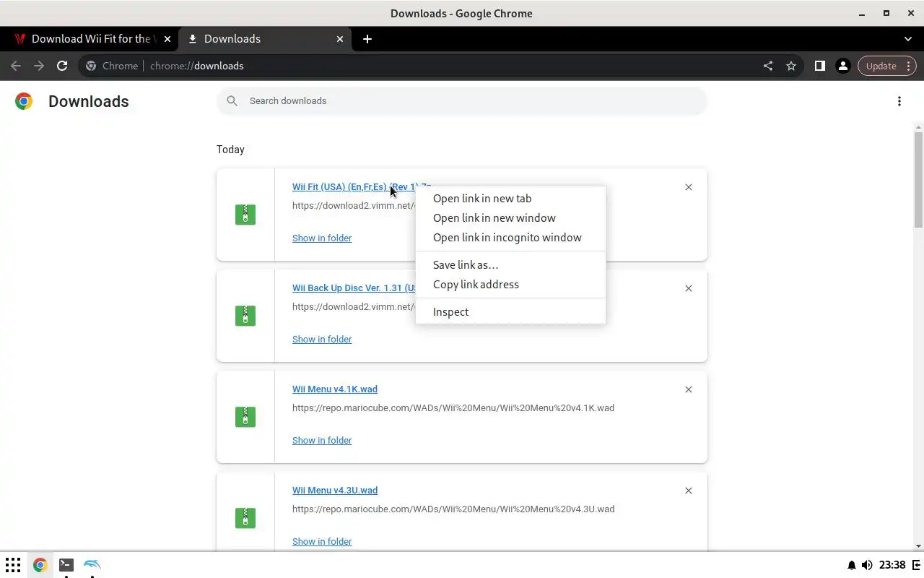924x578 pixels.
Task: Click the notification bell in system tray
Action: point(852,565)
